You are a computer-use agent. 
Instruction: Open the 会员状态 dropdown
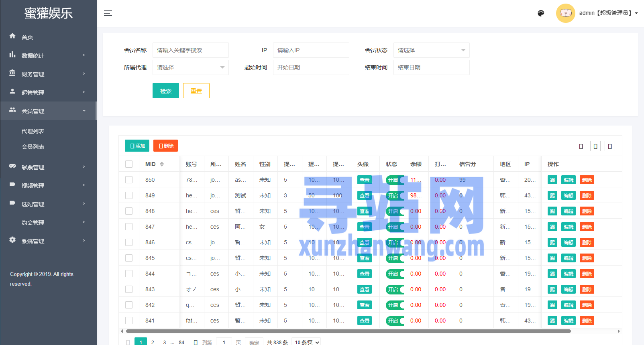pos(431,50)
